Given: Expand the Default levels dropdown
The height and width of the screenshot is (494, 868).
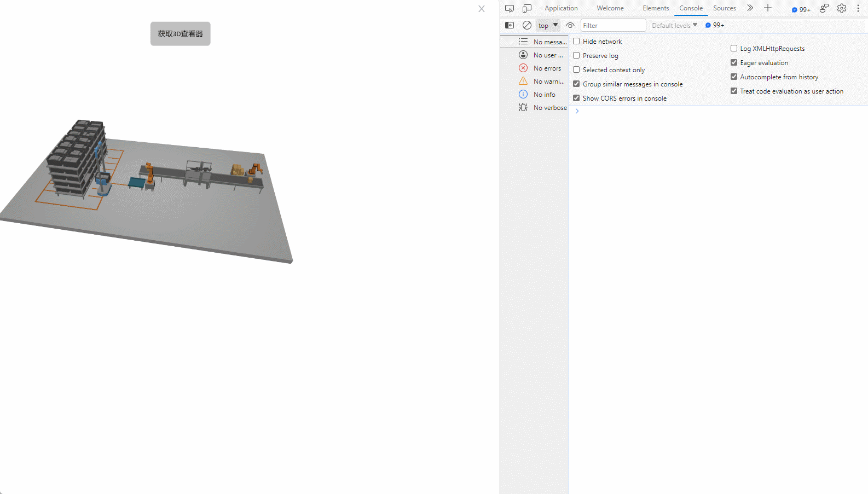Looking at the screenshot, I should pyautogui.click(x=674, y=25).
